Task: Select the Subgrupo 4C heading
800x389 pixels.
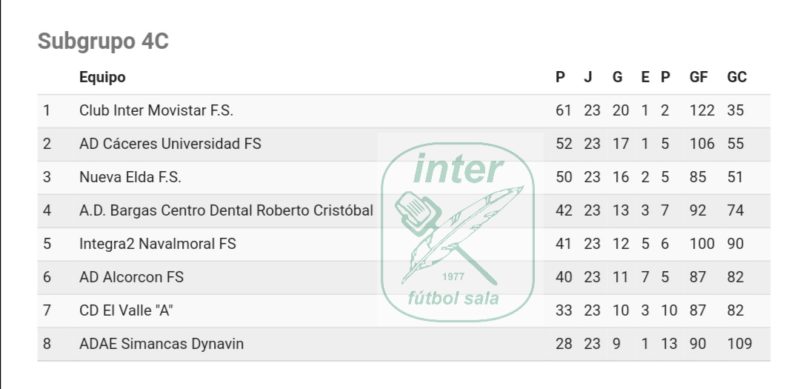Action: (x=103, y=41)
